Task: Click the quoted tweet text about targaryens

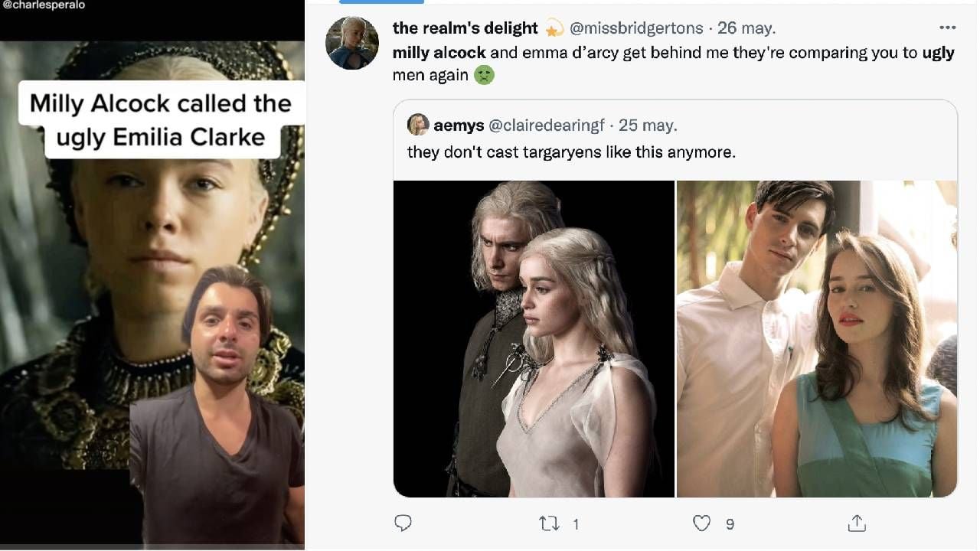Action: 571,152
